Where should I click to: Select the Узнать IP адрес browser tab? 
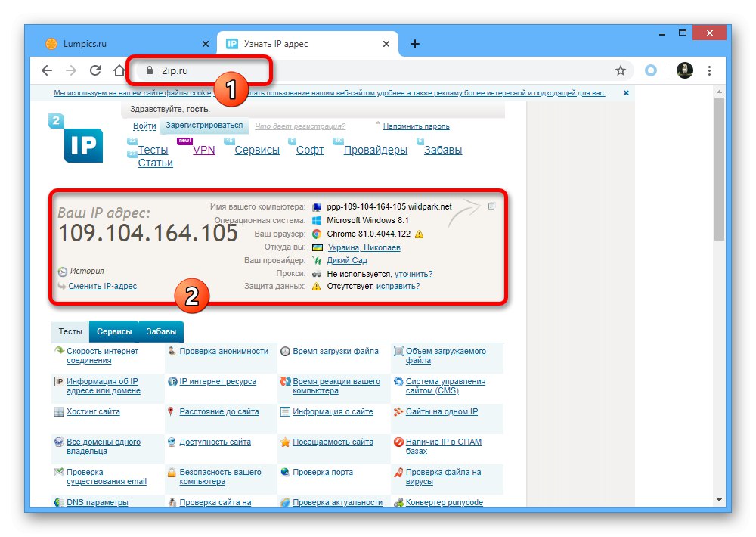[308, 44]
